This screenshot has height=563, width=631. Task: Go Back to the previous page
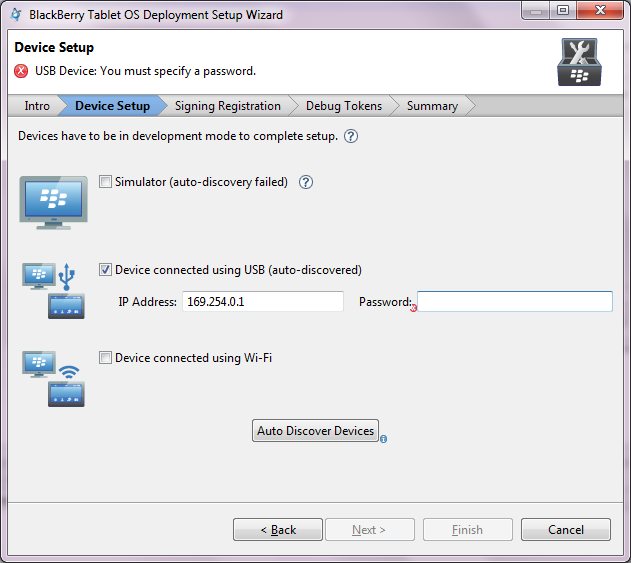click(278, 530)
